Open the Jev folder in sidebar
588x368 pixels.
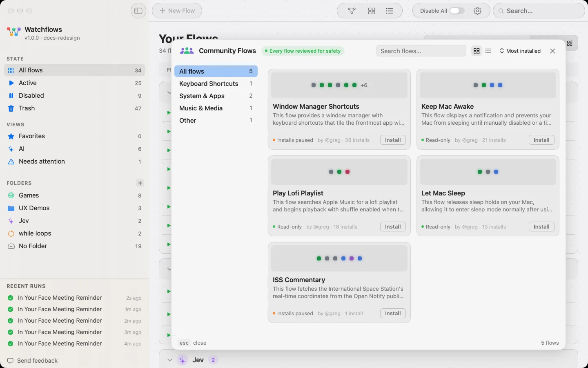tap(74, 221)
